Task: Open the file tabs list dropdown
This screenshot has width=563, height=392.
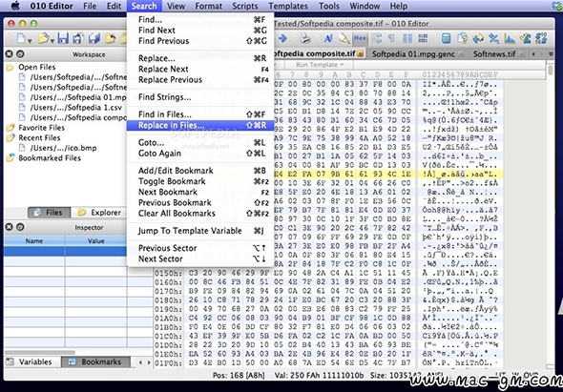Action: pos(552,54)
